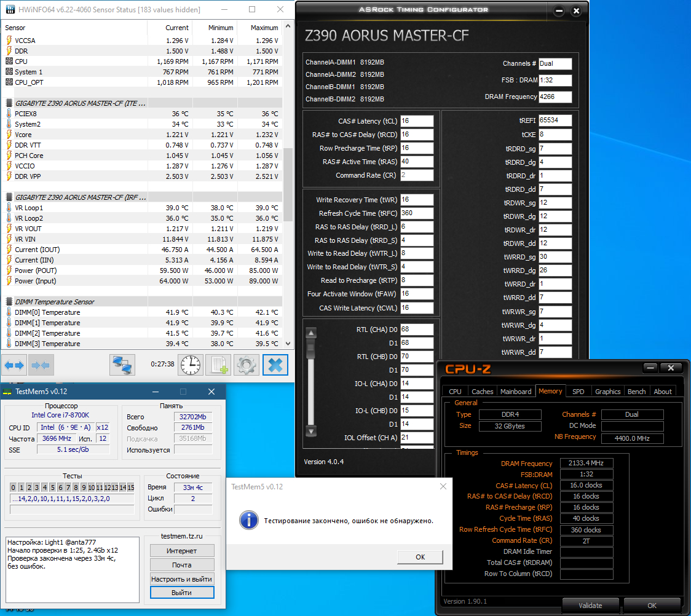Click the Refresh Cycle Time (tRFC) field
691x616 pixels.
point(416,213)
